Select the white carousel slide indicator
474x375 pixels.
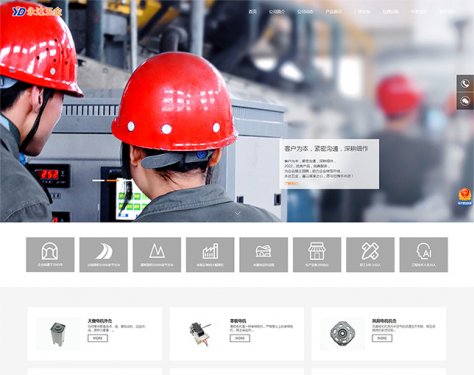pos(99,180)
